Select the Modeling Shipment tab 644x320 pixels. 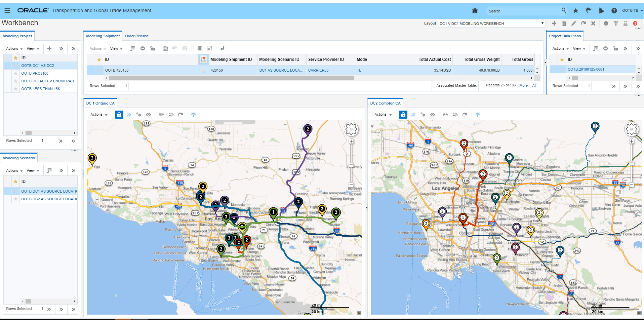pyautogui.click(x=103, y=36)
